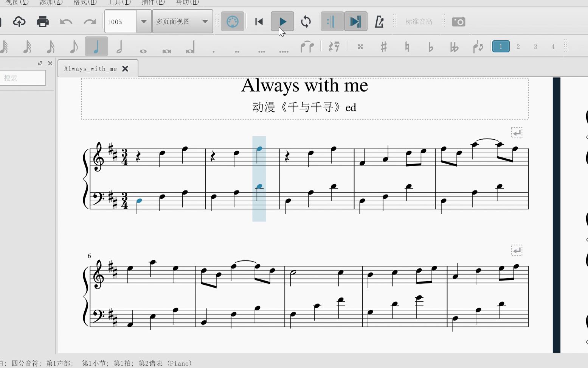Image resolution: width=588 pixels, height=368 pixels.
Task: Toggle the metronome
Action: click(x=379, y=22)
